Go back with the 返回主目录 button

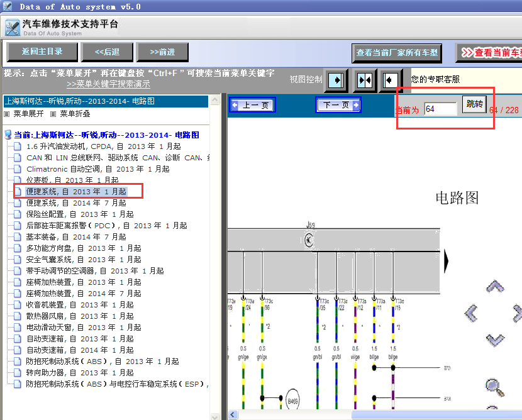[42, 52]
